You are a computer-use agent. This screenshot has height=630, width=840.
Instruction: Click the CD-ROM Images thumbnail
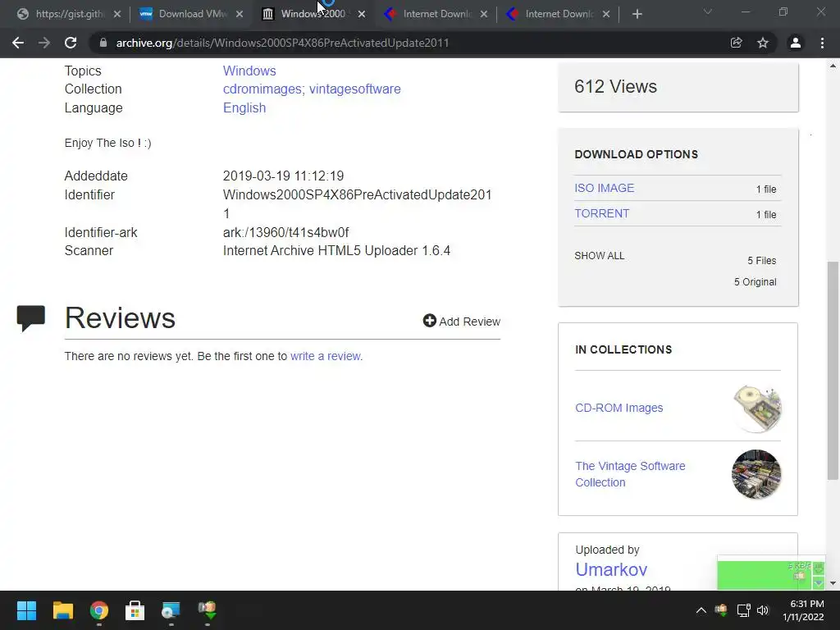[756, 409]
